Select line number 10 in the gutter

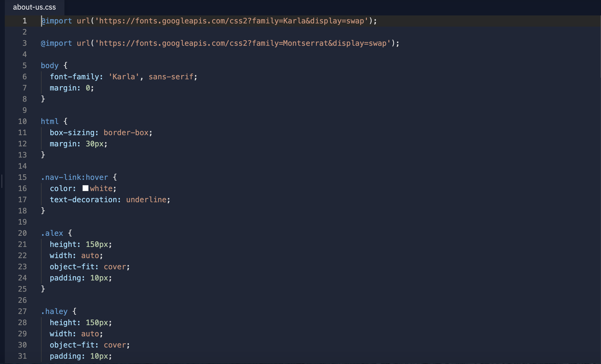point(22,121)
